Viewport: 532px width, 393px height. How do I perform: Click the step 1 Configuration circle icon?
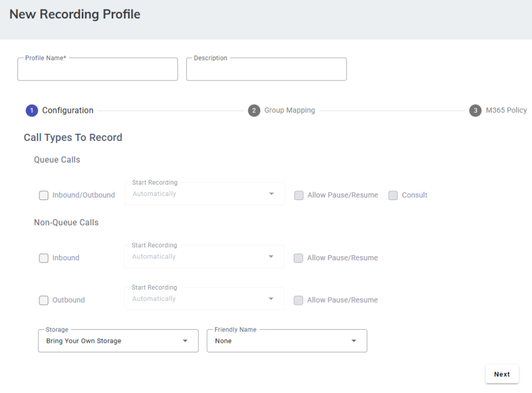point(32,110)
